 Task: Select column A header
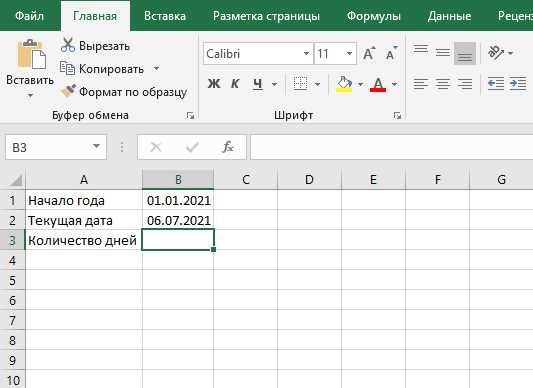(84, 179)
